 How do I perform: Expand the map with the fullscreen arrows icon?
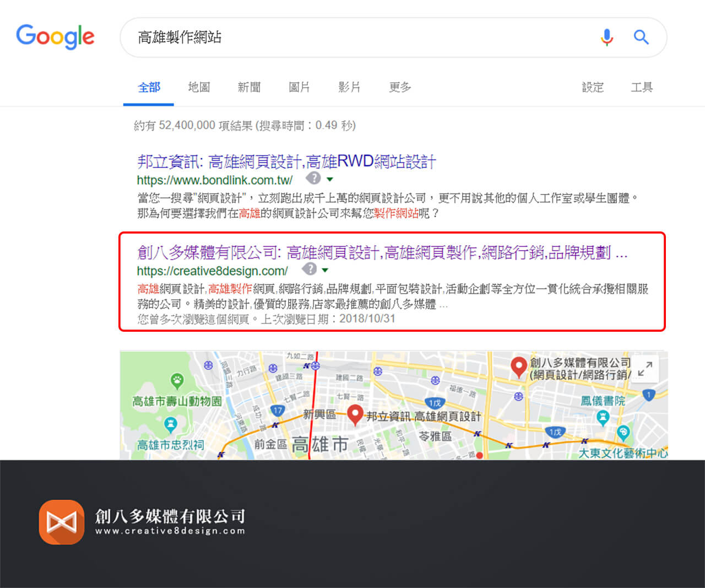pyautogui.click(x=645, y=369)
